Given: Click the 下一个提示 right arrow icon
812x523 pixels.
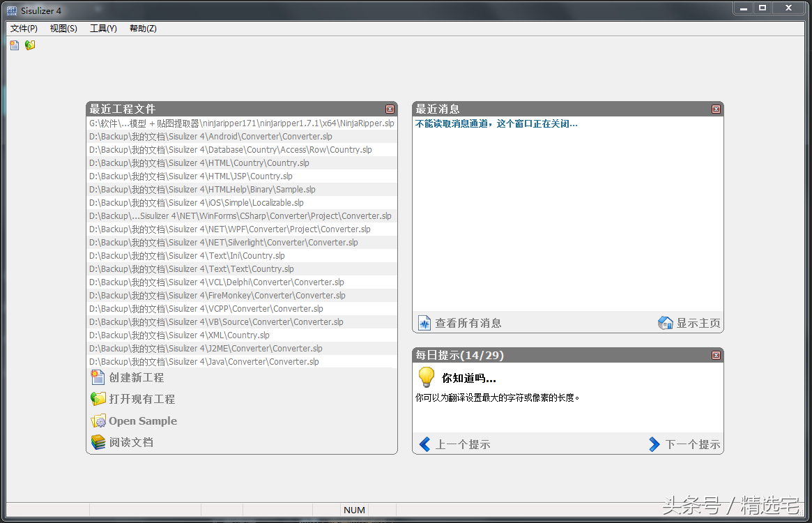Looking at the screenshot, I should pyautogui.click(x=654, y=444).
